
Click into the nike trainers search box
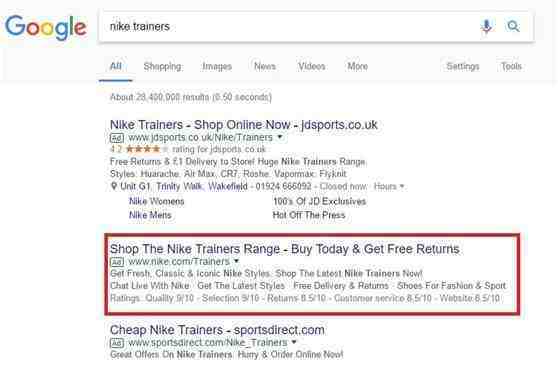click(x=288, y=27)
